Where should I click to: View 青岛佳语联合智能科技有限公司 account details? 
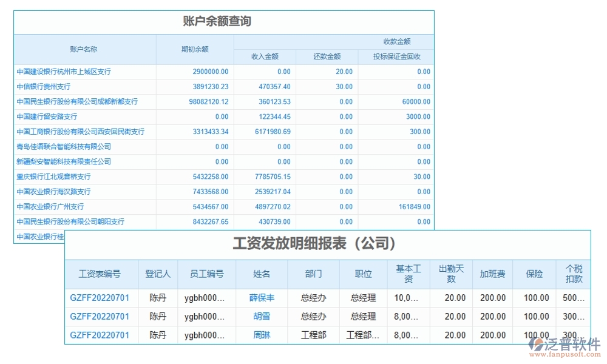[x=64, y=146]
